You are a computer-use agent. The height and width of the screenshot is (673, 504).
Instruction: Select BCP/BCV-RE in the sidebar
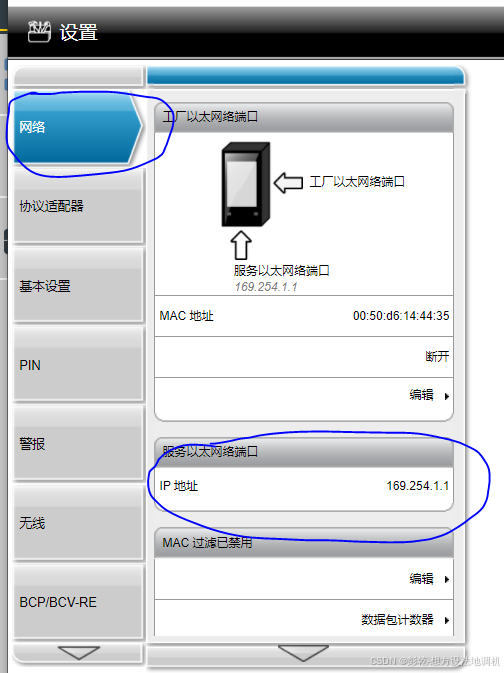click(x=78, y=602)
